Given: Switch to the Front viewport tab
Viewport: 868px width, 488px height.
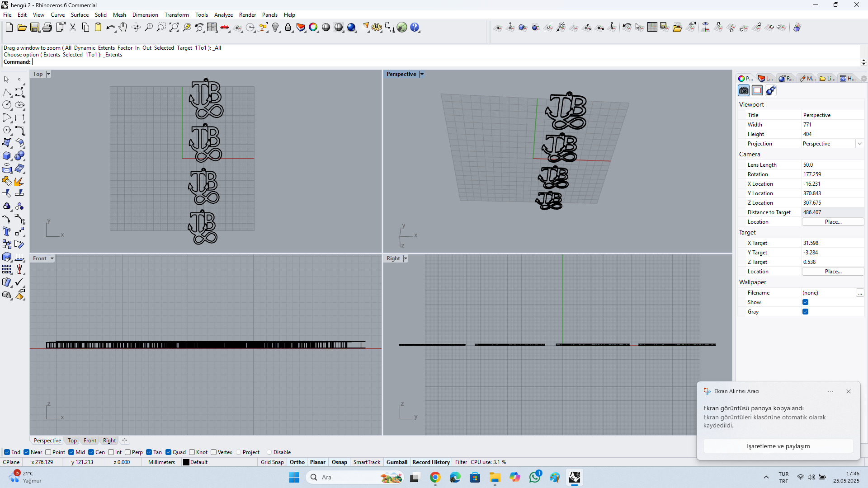Looking at the screenshot, I should tap(90, 441).
